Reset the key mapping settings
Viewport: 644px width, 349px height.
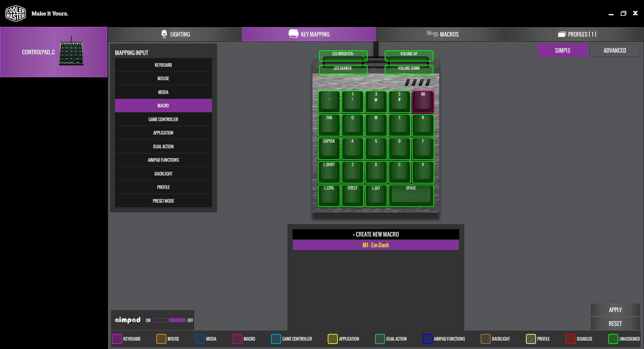tap(615, 323)
